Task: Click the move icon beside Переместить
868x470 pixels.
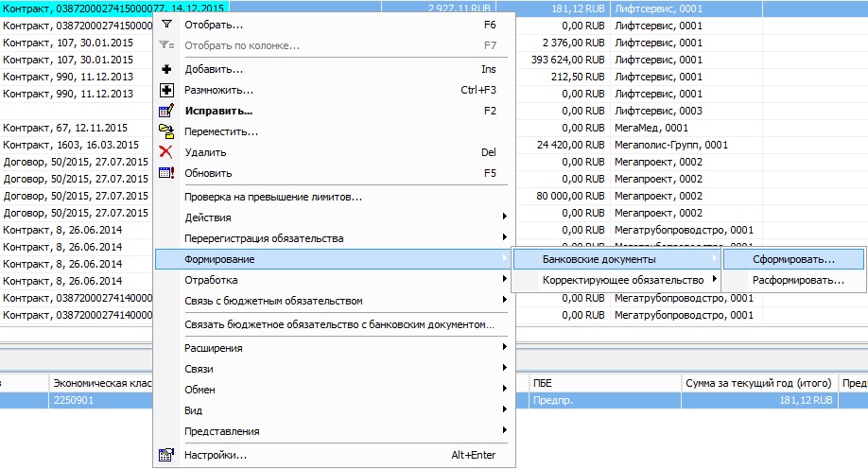Action: tap(167, 132)
